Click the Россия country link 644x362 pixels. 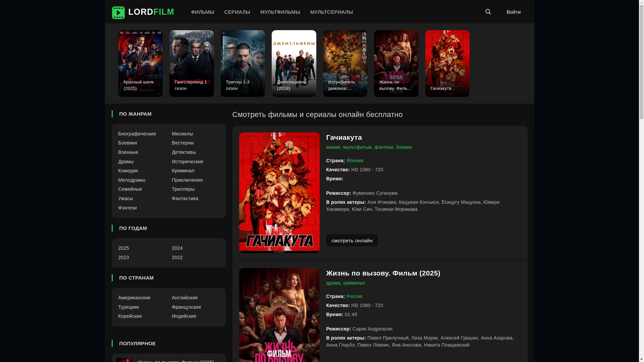point(354,296)
